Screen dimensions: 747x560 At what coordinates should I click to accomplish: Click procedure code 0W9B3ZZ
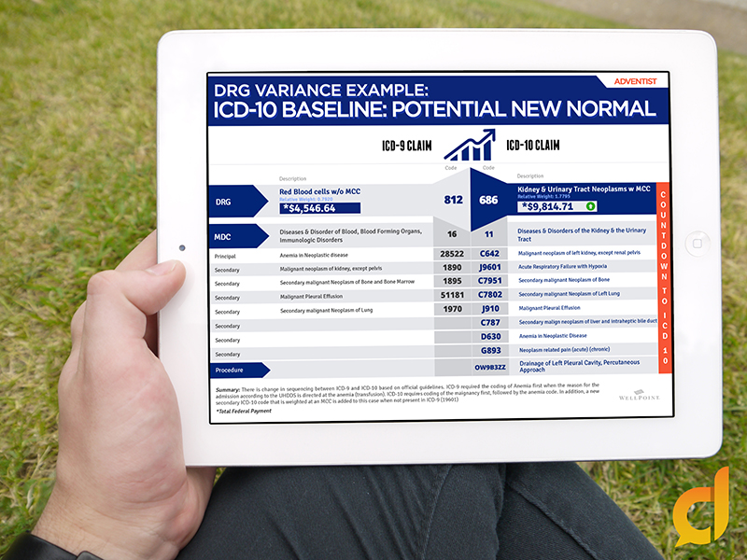coord(491,369)
